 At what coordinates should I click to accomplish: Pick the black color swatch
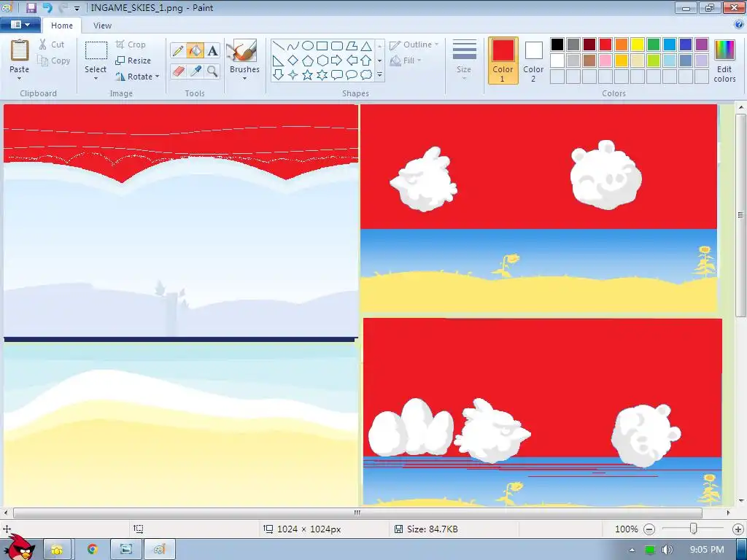tap(557, 44)
